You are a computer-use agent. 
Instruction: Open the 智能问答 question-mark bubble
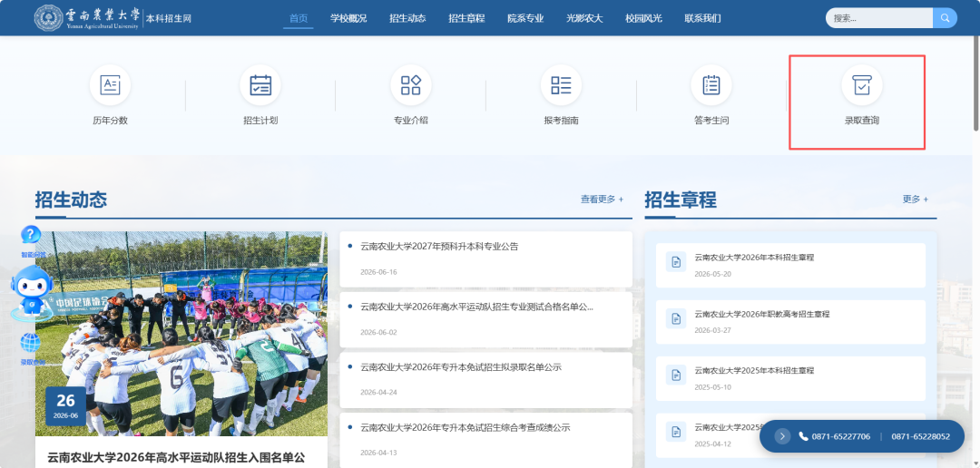pyautogui.click(x=31, y=235)
